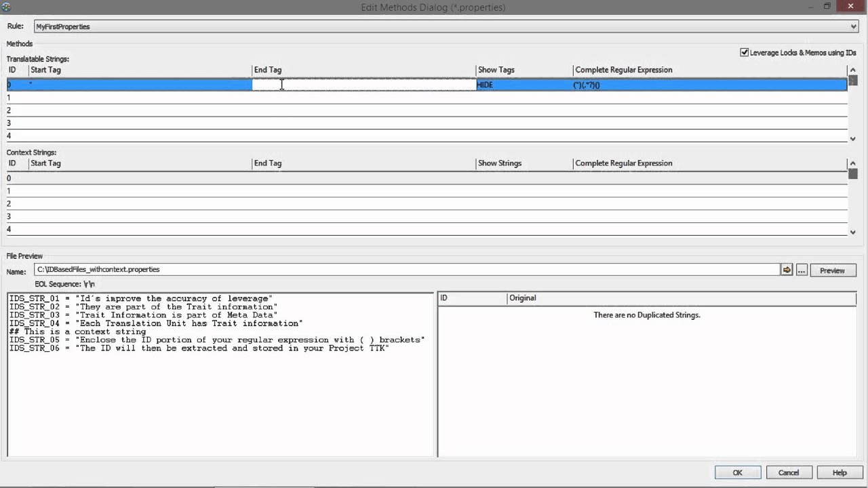Select Translatable Strings row with ID 4
Screen dimensions: 868x488
pyautogui.click(x=427, y=136)
